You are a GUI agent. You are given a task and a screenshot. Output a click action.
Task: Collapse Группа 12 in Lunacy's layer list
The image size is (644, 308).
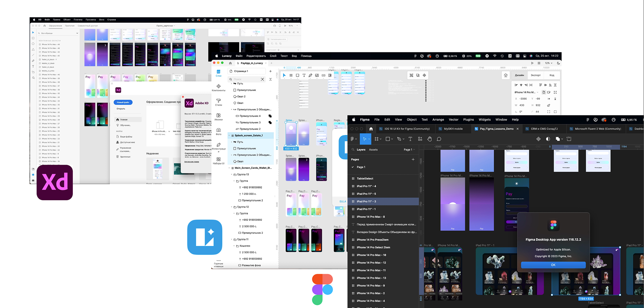click(231, 207)
